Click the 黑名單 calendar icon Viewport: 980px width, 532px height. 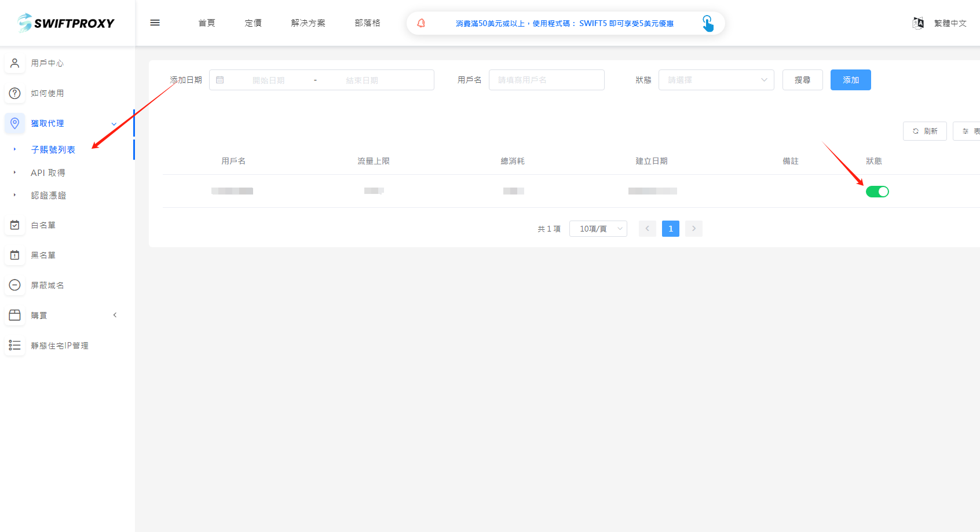(15, 255)
